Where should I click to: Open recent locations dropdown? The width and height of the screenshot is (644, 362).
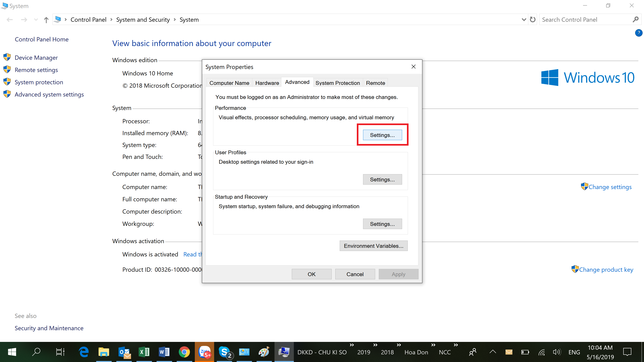(36, 20)
